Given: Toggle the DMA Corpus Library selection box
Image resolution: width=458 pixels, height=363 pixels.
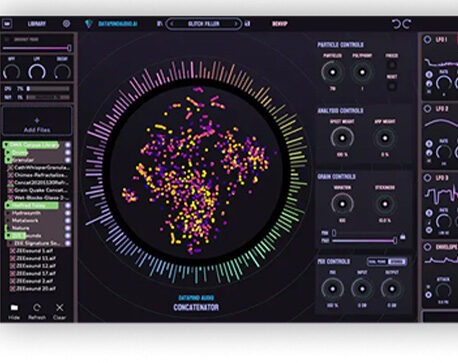Looking at the screenshot, I should pyautogui.click(x=68, y=145).
